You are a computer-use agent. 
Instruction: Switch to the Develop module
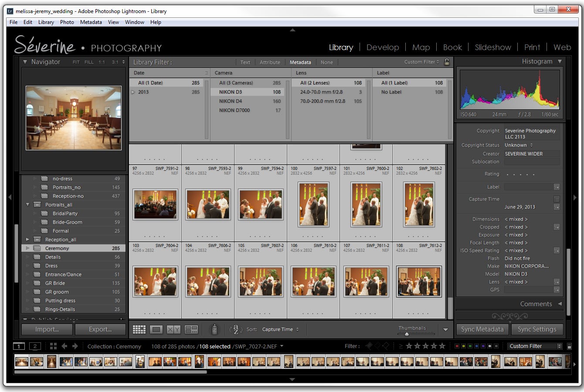point(383,47)
